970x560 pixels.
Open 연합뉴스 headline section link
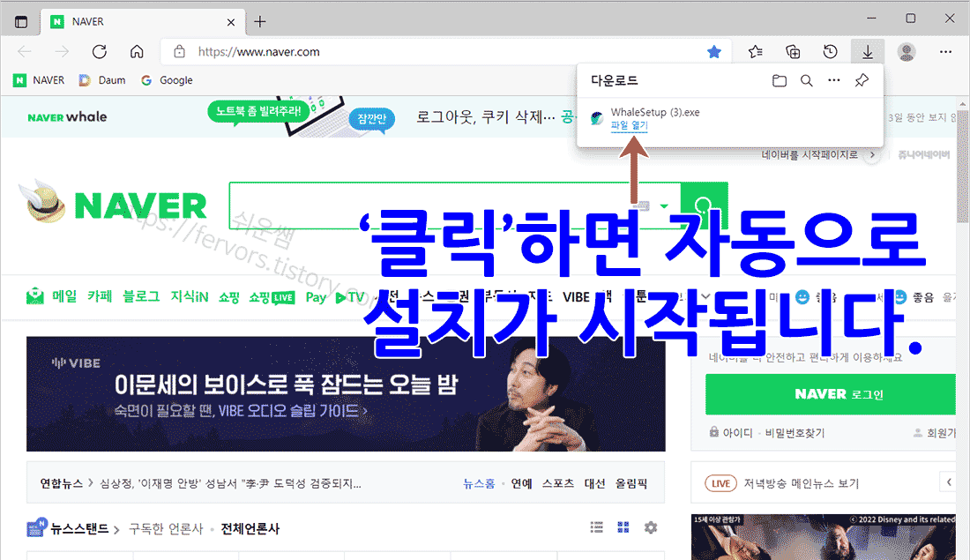click(x=61, y=483)
